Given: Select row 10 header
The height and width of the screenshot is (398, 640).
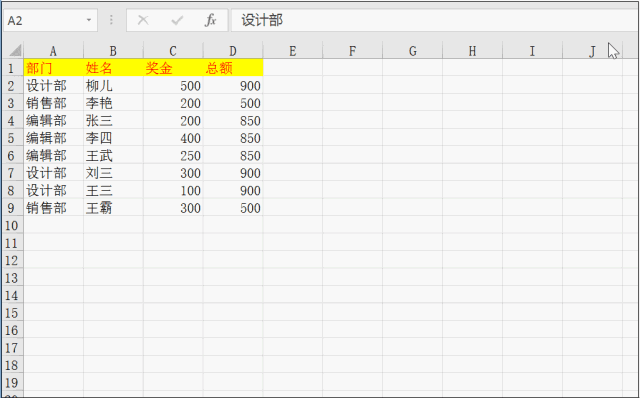Looking at the screenshot, I should coord(12,225).
